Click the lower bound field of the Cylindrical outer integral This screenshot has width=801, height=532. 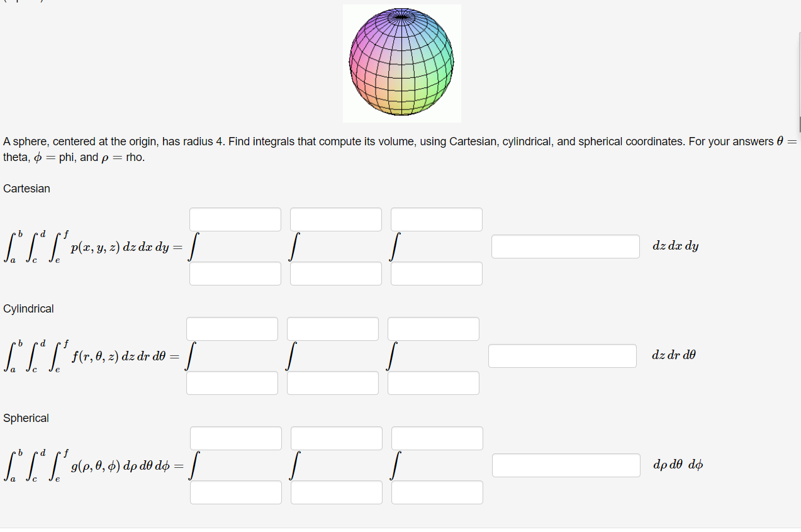232,382
